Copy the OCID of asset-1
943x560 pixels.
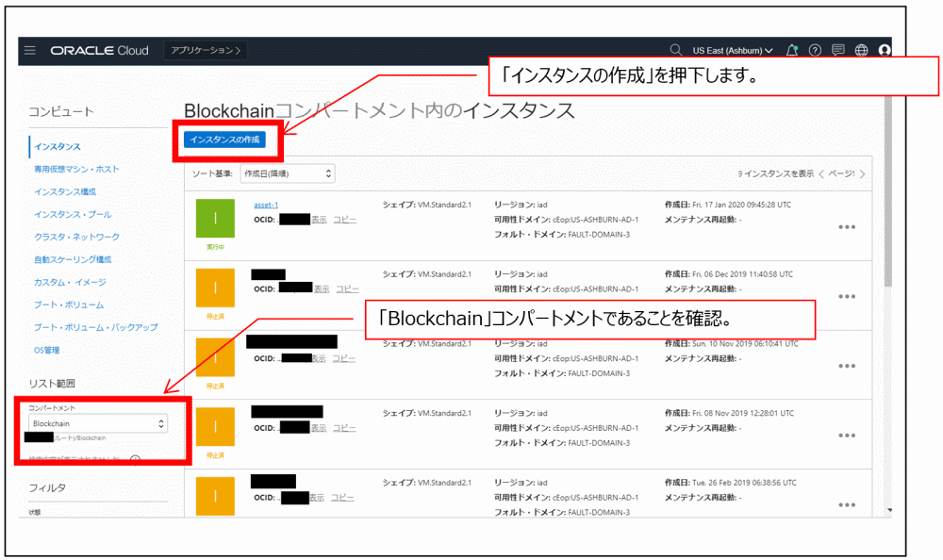(x=344, y=221)
